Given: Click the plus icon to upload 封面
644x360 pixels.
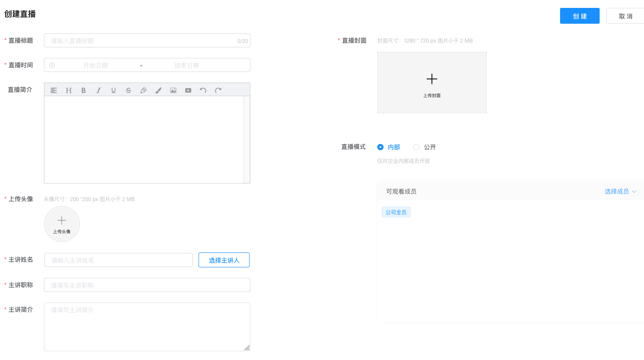Looking at the screenshot, I should pos(432,79).
